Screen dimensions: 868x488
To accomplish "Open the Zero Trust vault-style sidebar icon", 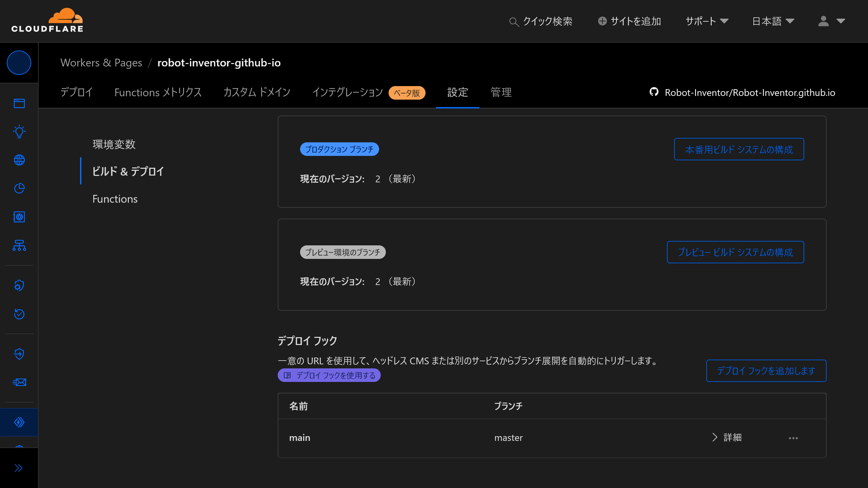I will coord(19,217).
